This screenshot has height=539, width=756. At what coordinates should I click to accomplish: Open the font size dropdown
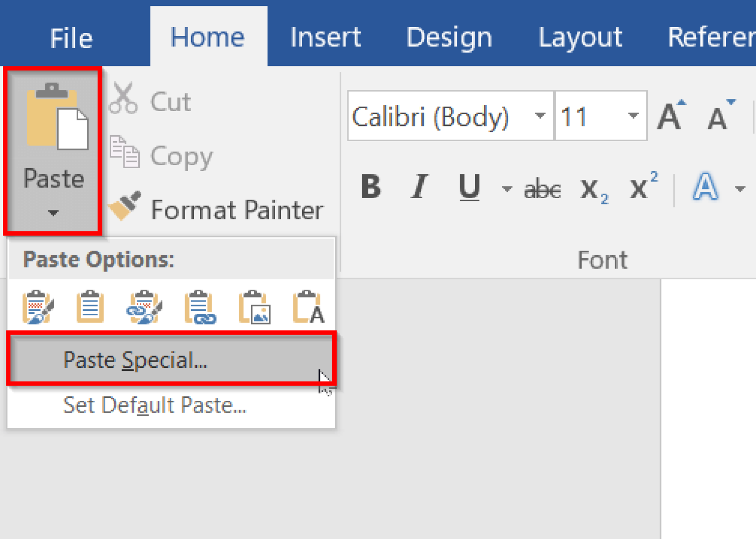tap(633, 117)
